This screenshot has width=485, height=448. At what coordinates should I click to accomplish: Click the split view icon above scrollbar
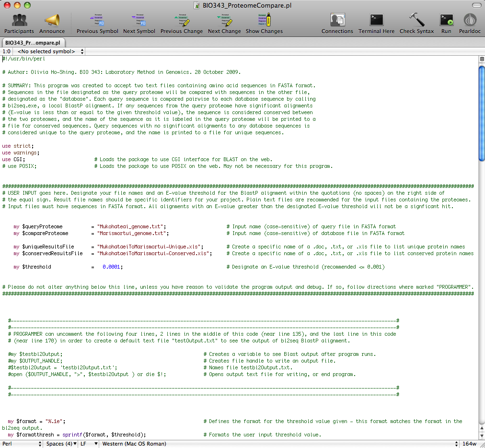[x=482, y=59]
